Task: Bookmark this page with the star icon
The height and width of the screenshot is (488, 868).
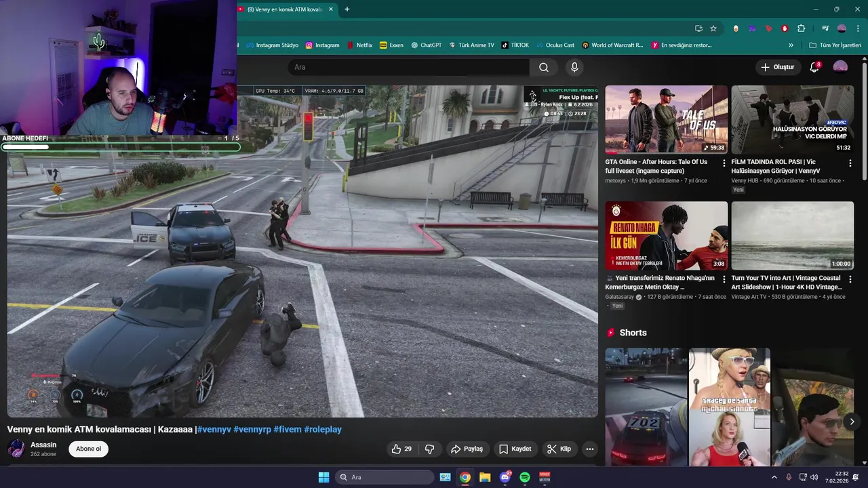Action: (x=713, y=28)
